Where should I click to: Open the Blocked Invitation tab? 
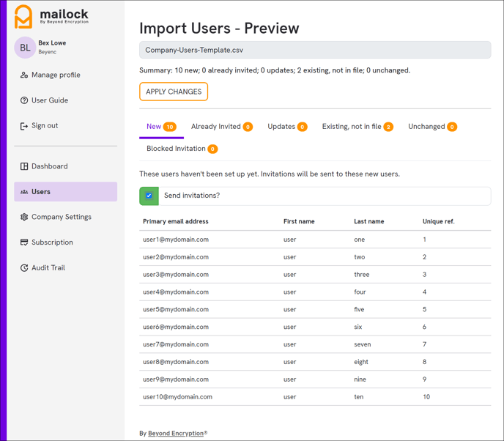coord(182,149)
